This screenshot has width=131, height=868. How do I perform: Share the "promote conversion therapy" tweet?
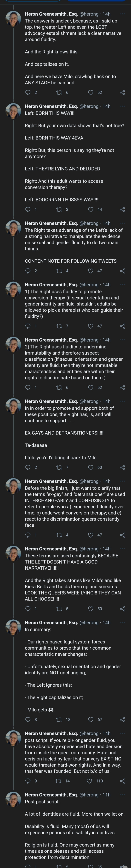click(123, 326)
